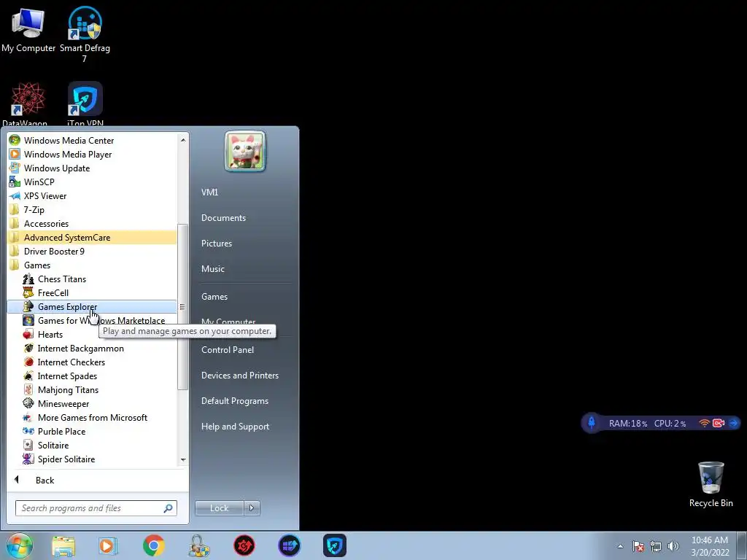Viewport: 747px width, 560px height.
Task: Start Internet Backgammon
Action: click(92, 348)
